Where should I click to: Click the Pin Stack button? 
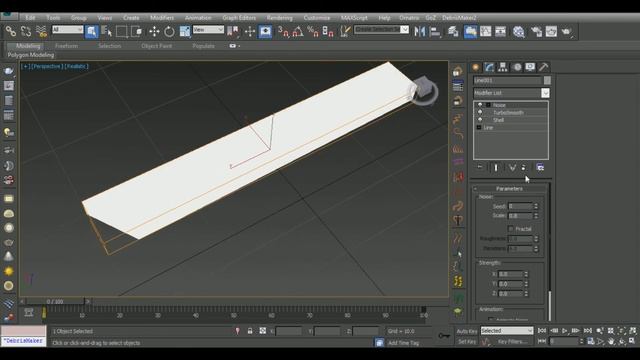480,167
